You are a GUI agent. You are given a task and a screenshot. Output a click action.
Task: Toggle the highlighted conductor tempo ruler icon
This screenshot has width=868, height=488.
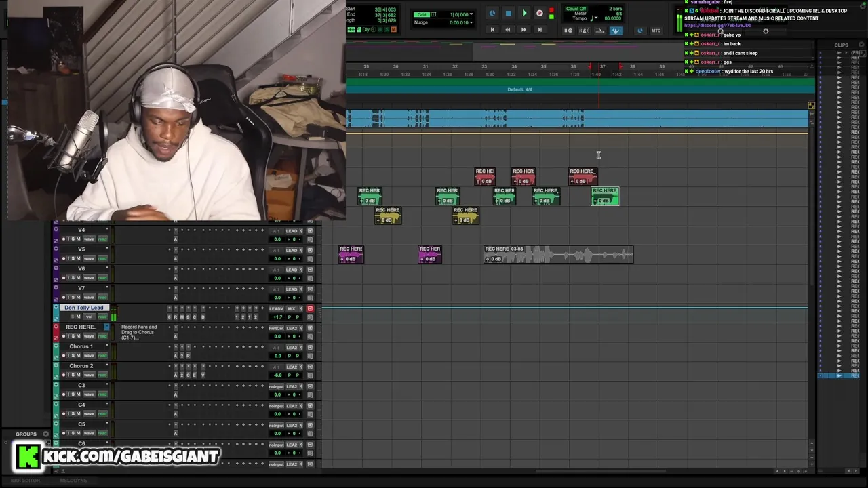pos(616,30)
